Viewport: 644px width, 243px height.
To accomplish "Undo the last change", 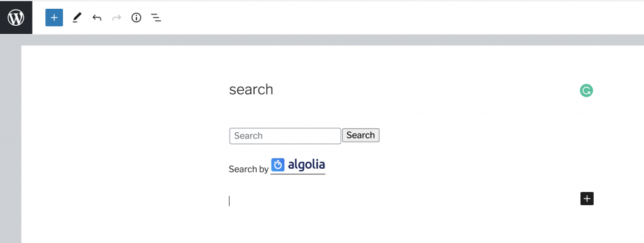I will pos(97,18).
